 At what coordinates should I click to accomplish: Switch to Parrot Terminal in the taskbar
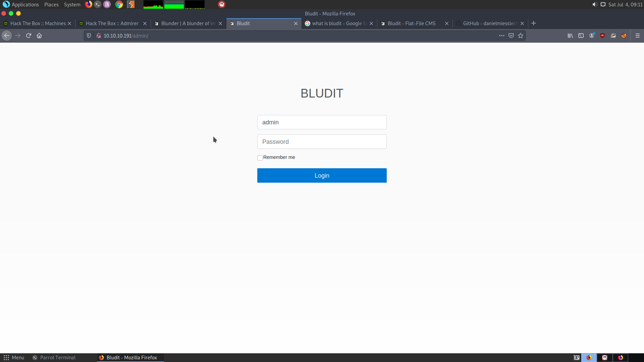(x=58, y=358)
